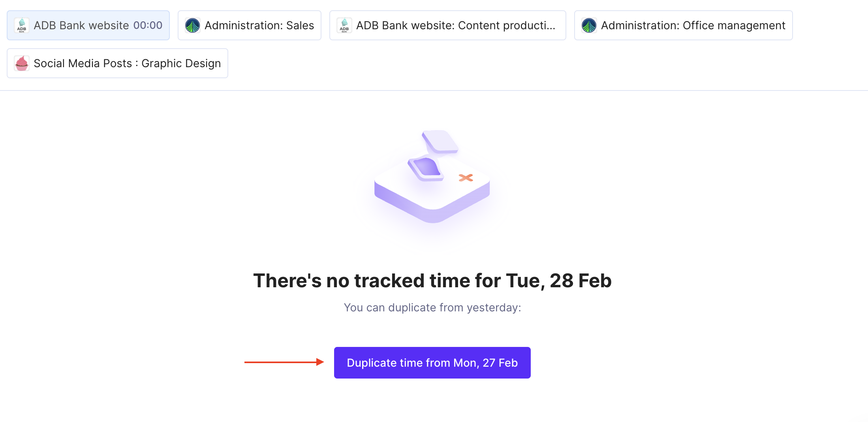Click the floating light tile atop the illustration
868x422 pixels.
440,142
